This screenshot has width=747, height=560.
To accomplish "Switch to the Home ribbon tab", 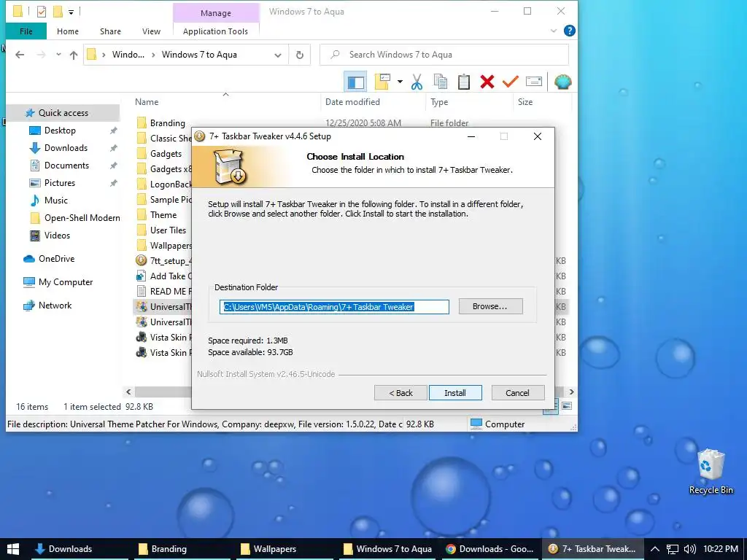I will pyautogui.click(x=68, y=31).
